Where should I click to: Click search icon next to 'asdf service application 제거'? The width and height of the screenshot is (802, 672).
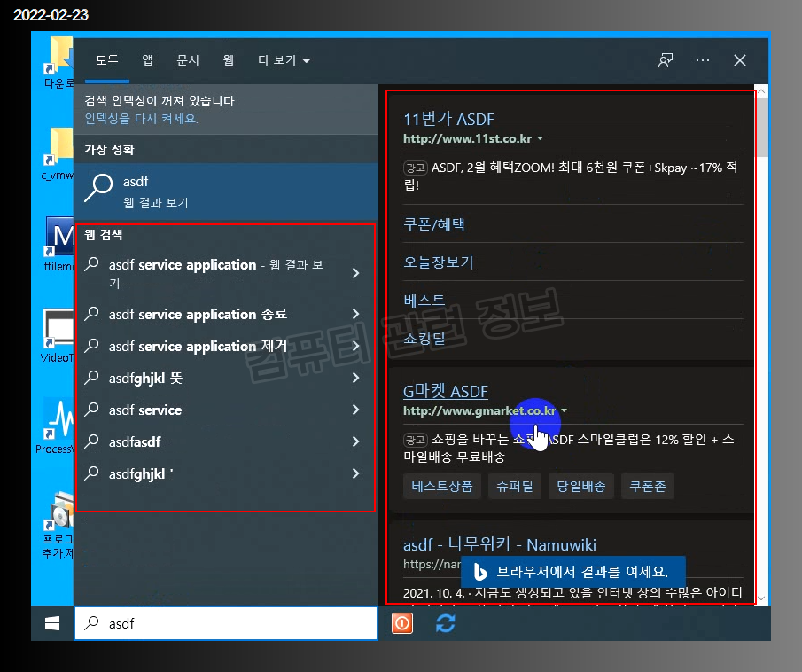[x=91, y=346]
